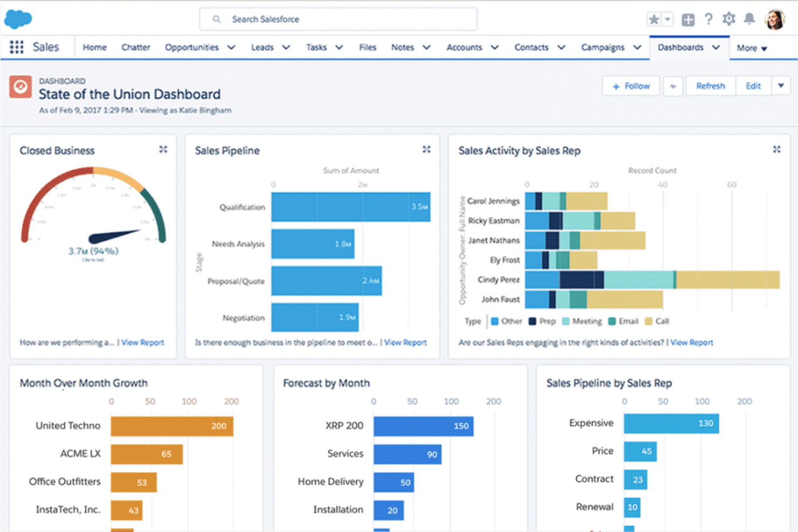Open the global create (+) icon
Screen dimensions: 798x532
[x=688, y=19]
